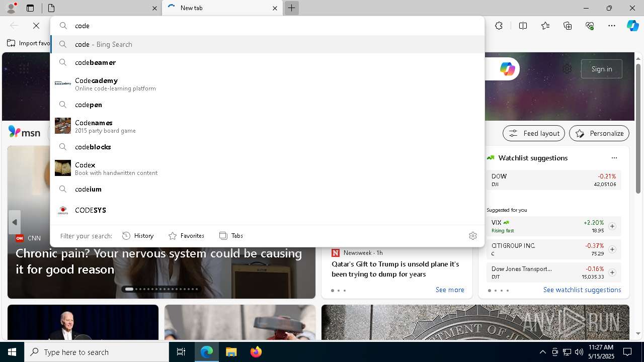Viewport: 644px width, 362px height.
Task: Open Watchlist suggestions more options
Action: [614, 158]
